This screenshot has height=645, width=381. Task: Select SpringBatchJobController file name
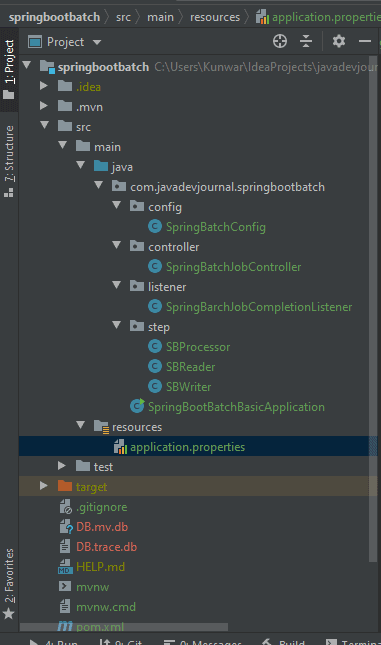[234, 267]
